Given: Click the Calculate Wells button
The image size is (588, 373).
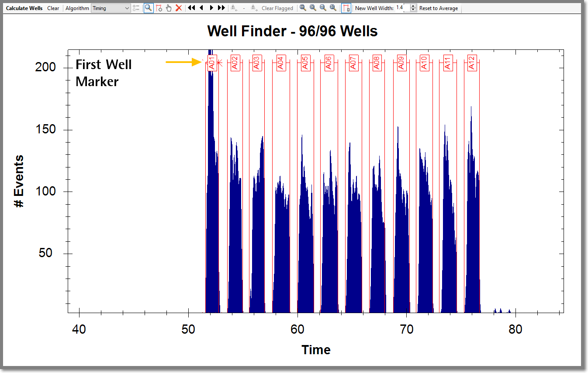Looking at the screenshot, I should click(24, 7).
